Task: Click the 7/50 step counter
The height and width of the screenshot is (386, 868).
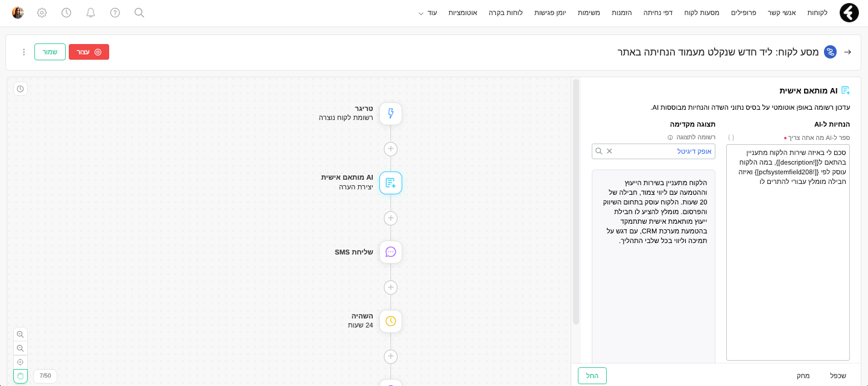Action: click(x=45, y=376)
